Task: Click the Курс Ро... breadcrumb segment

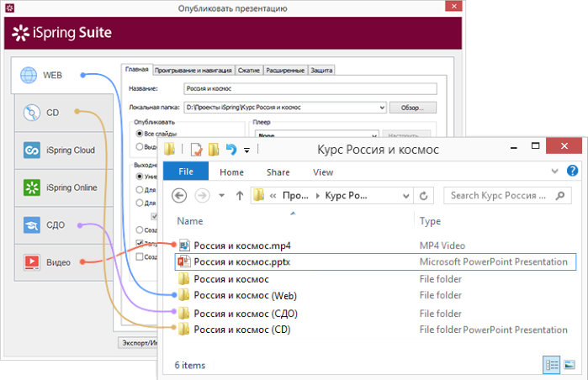Action: (346, 196)
